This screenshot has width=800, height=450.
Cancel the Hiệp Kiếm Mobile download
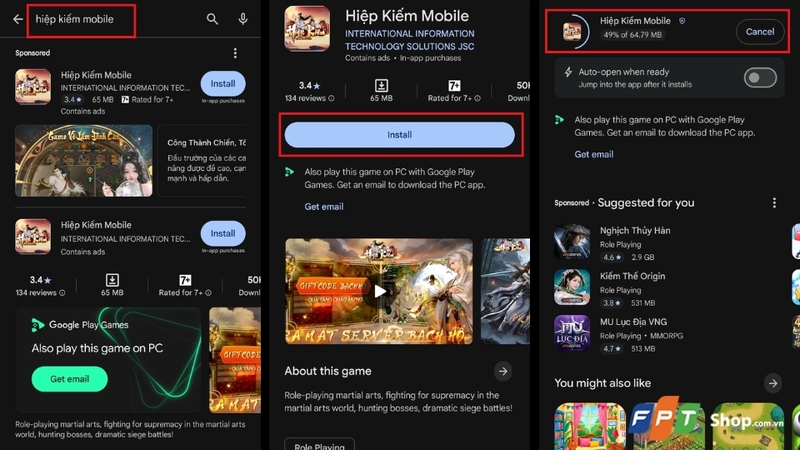(x=760, y=32)
